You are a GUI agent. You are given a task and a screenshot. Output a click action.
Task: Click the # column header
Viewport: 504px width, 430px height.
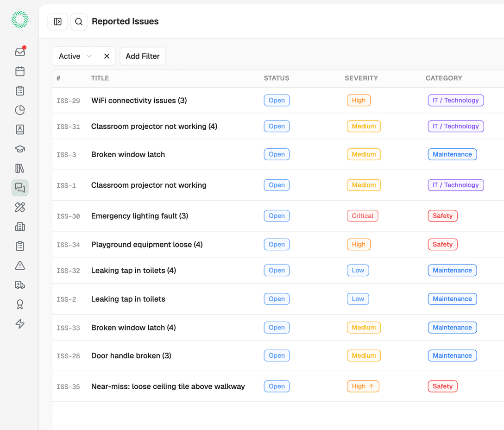click(x=58, y=78)
